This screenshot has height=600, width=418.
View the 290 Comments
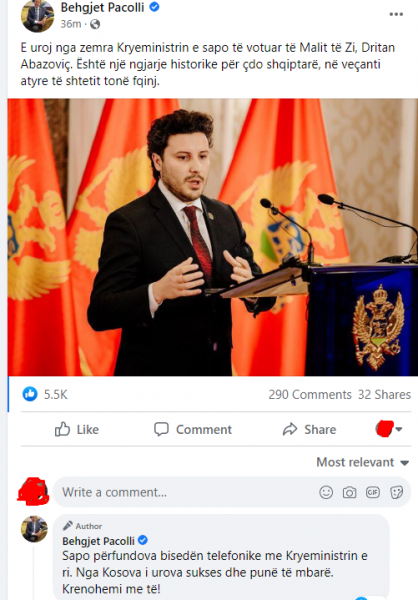[x=310, y=395]
